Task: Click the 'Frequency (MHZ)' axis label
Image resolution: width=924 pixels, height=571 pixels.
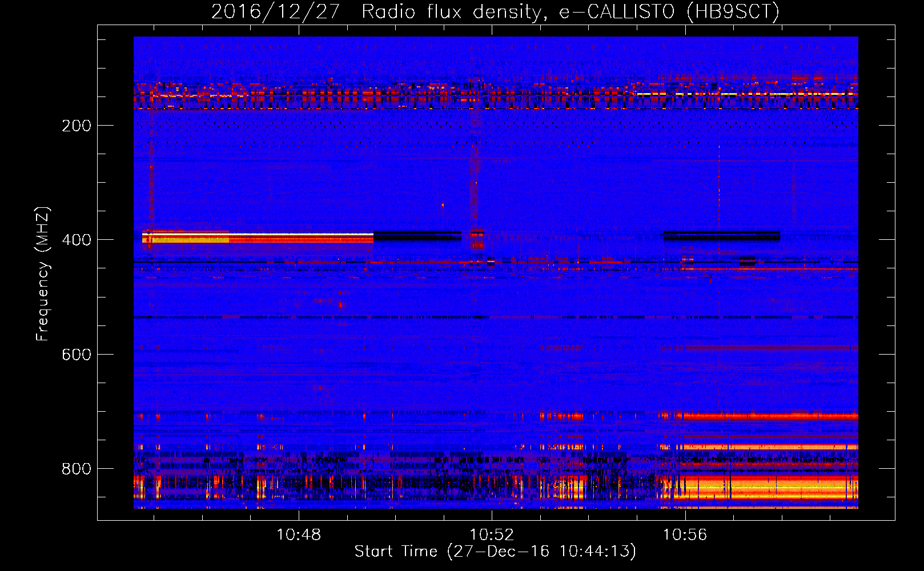Action: tap(43, 274)
